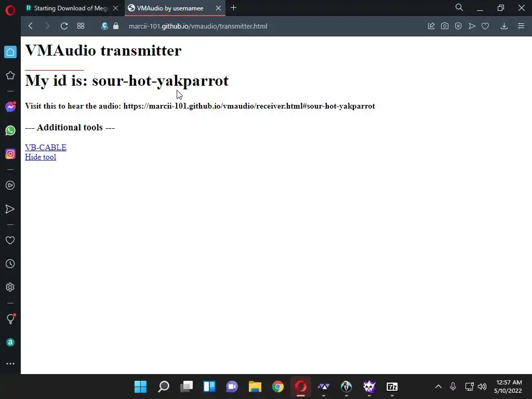Open the Settings gear in the sidebar
Screen dimensions: 532x399
pyautogui.click(x=10, y=287)
